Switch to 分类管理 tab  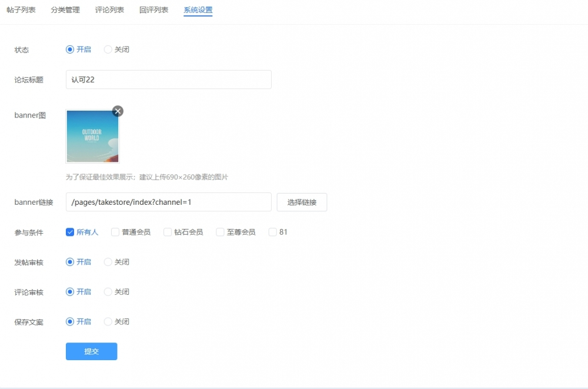(x=65, y=10)
